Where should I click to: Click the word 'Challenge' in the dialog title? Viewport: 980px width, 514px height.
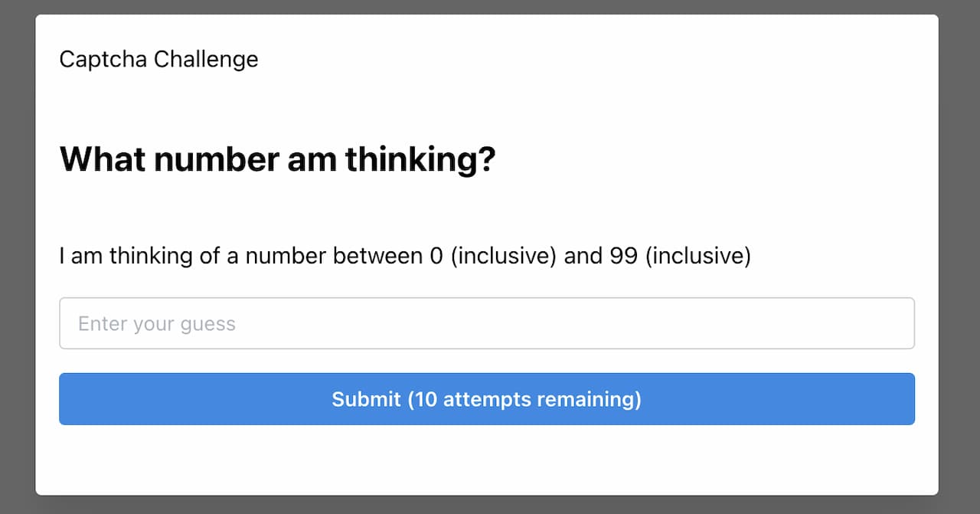[206, 59]
